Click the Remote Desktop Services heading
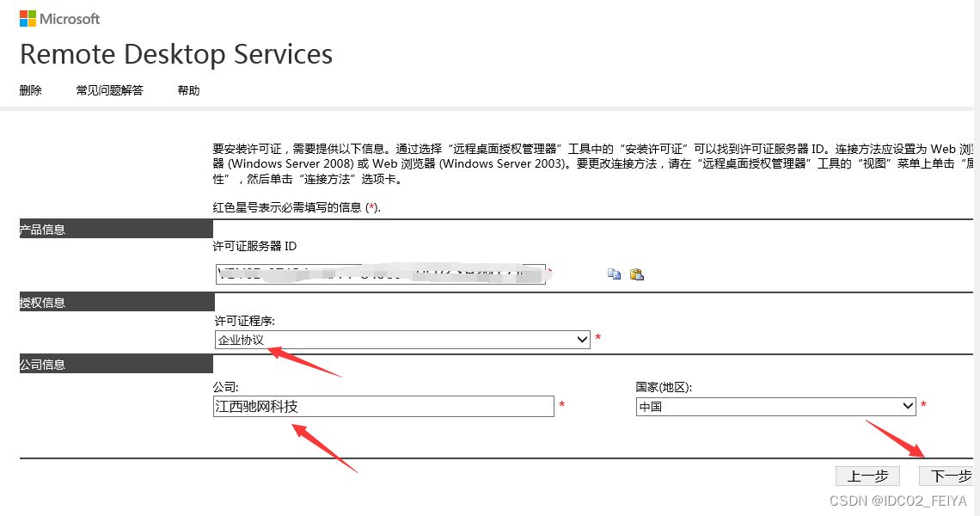Viewport: 980px width, 516px height. point(176,54)
